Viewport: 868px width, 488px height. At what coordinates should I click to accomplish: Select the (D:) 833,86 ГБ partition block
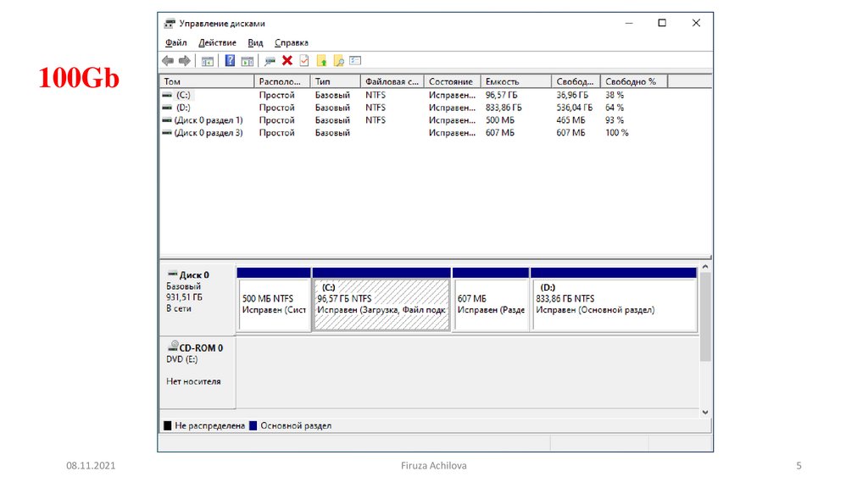(x=612, y=304)
